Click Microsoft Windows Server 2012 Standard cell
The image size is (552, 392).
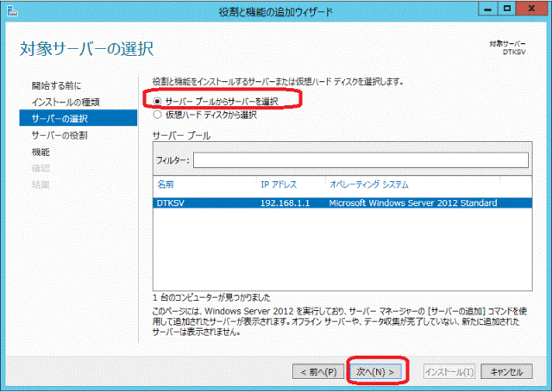click(413, 202)
